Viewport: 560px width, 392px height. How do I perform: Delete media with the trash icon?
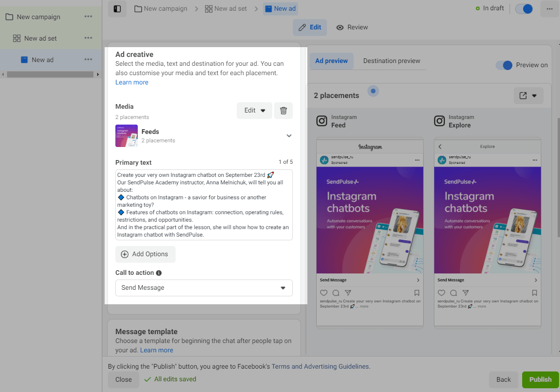click(283, 111)
